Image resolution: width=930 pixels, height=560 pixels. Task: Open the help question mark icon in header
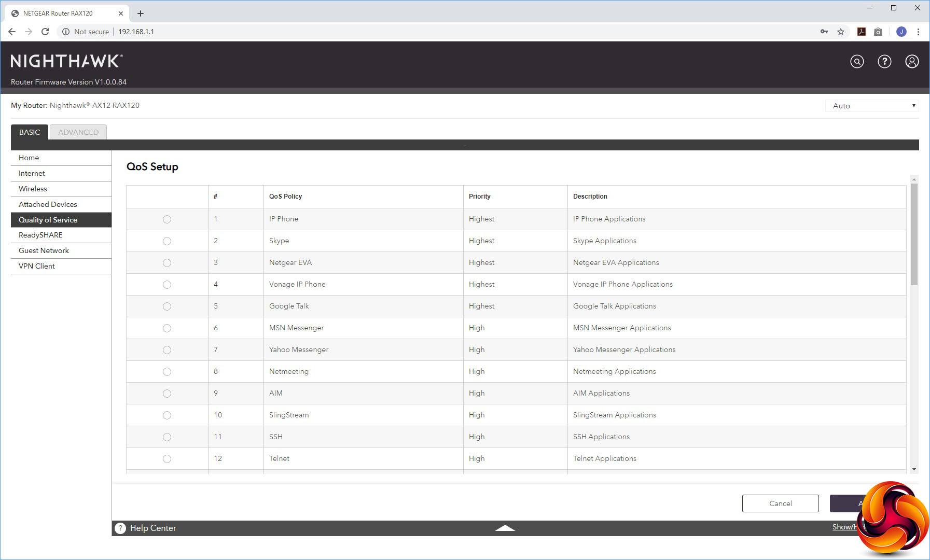click(884, 62)
